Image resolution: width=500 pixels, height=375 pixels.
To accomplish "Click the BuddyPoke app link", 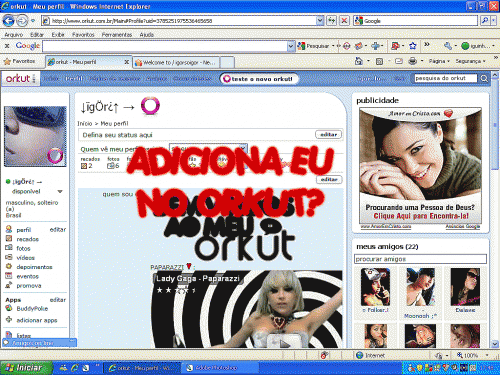I will (x=32, y=309).
